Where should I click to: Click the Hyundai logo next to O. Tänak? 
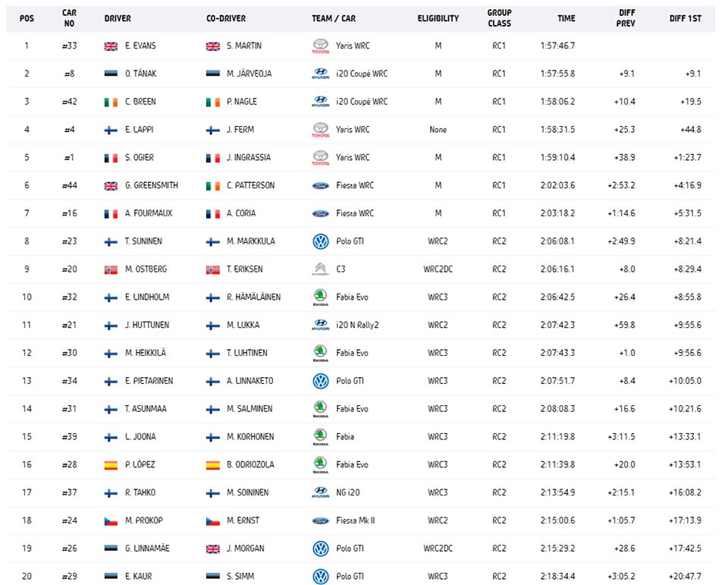[x=320, y=74]
